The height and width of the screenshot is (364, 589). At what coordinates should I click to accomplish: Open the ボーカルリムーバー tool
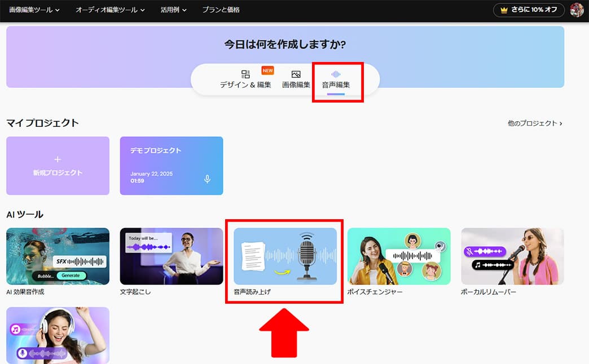pyautogui.click(x=512, y=256)
